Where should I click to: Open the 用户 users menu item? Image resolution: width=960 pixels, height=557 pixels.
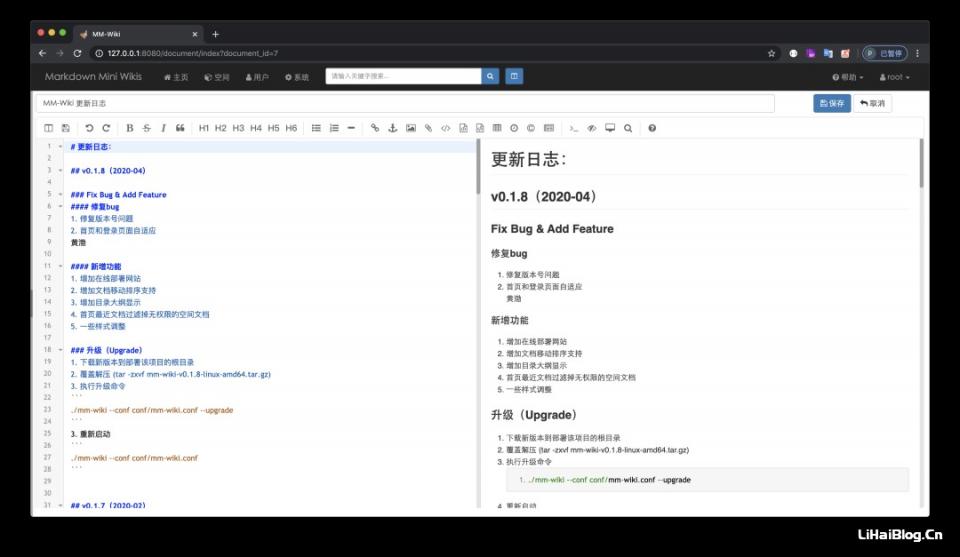(x=257, y=77)
